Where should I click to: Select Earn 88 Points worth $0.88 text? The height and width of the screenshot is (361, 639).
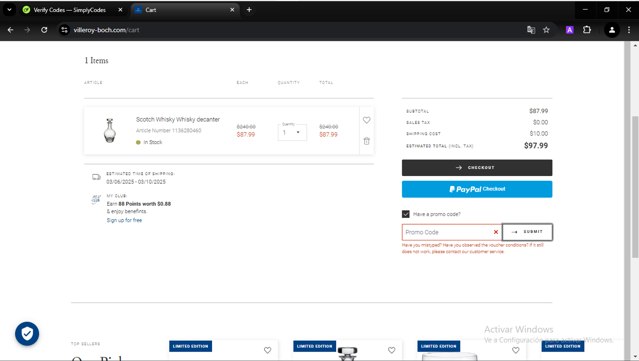139,204
